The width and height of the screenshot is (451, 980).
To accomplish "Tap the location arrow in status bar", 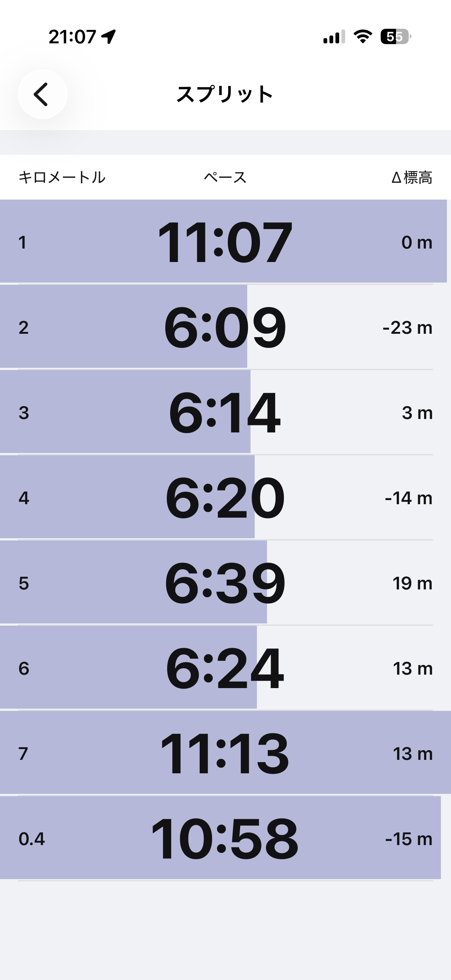I will 108,37.
